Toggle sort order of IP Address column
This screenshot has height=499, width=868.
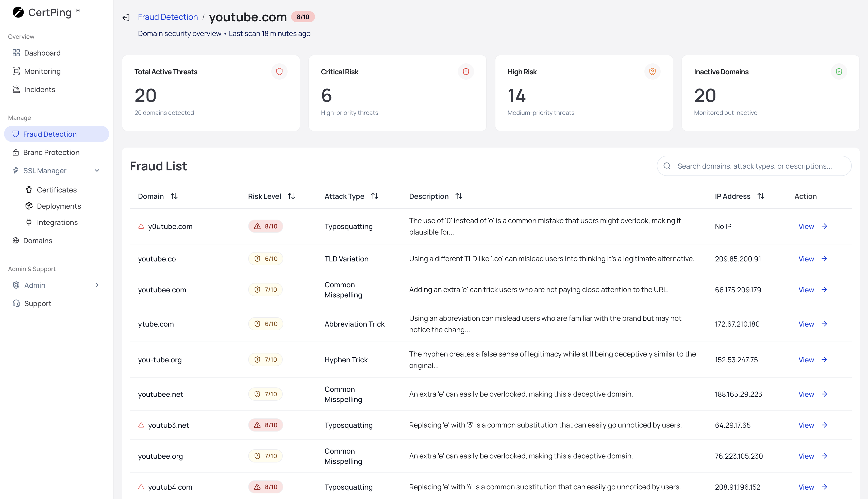761,196
